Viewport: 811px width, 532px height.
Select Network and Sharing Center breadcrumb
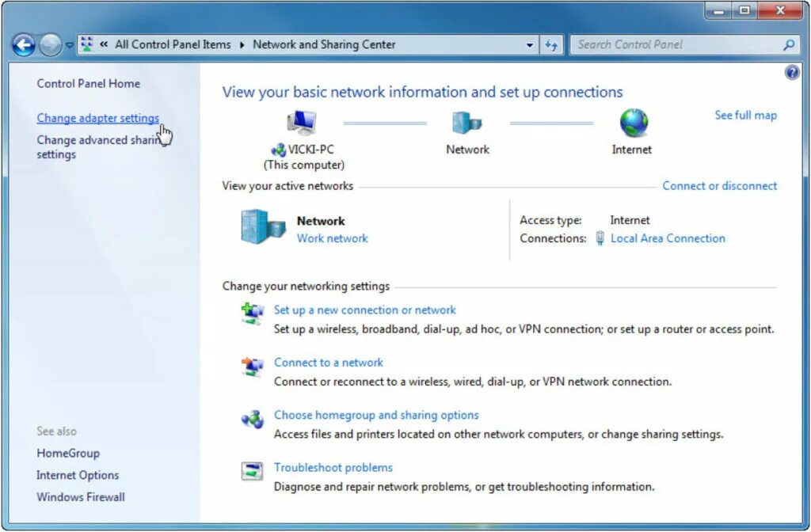(324, 44)
